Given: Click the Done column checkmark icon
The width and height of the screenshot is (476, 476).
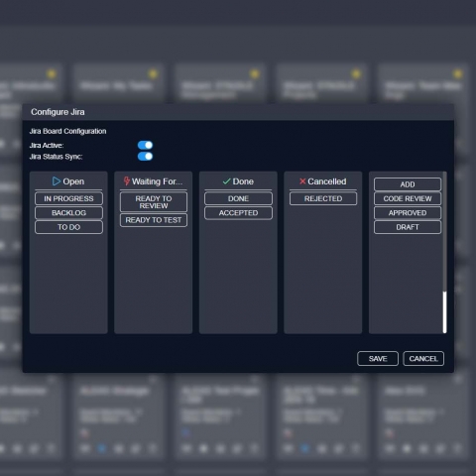Looking at the screenshot, I should (x=226, y=181).
